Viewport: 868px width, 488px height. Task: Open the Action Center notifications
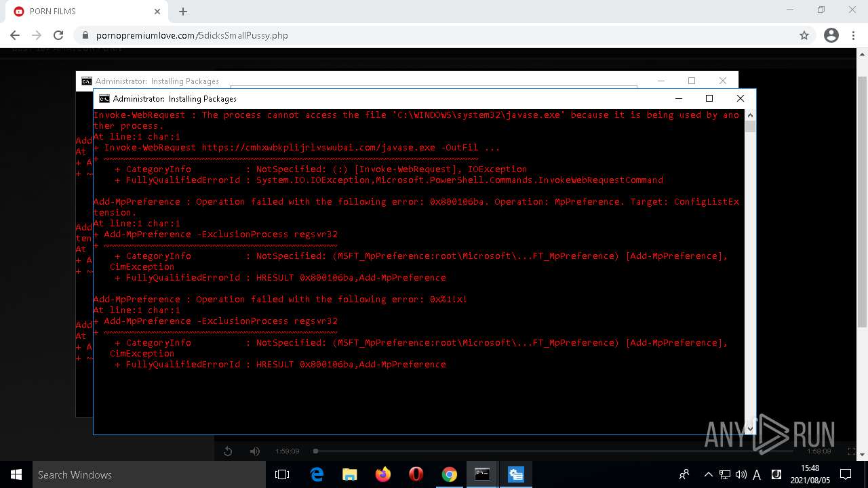[x=846, y=474]
